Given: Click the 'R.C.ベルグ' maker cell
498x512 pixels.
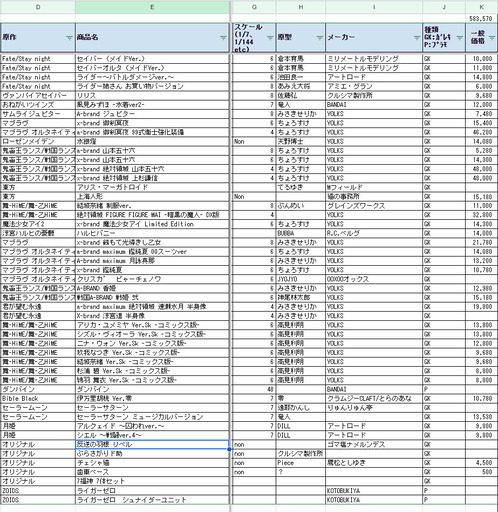Looking at the screenshot, I should coord(374,233).
